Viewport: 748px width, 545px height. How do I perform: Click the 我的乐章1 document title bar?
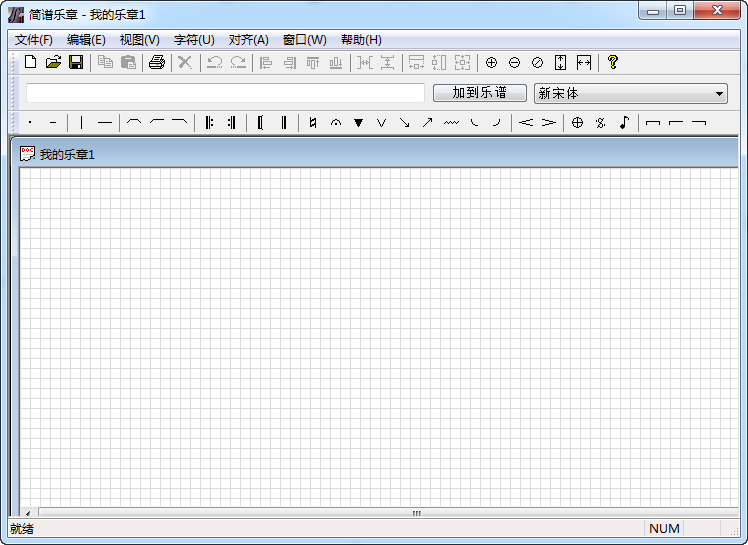click(x=374, y=154)
